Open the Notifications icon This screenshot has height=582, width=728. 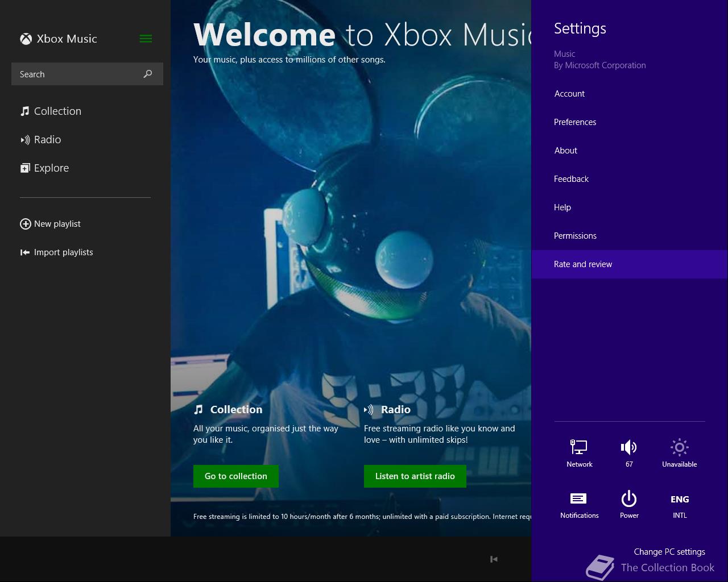(x=580, y=505)
